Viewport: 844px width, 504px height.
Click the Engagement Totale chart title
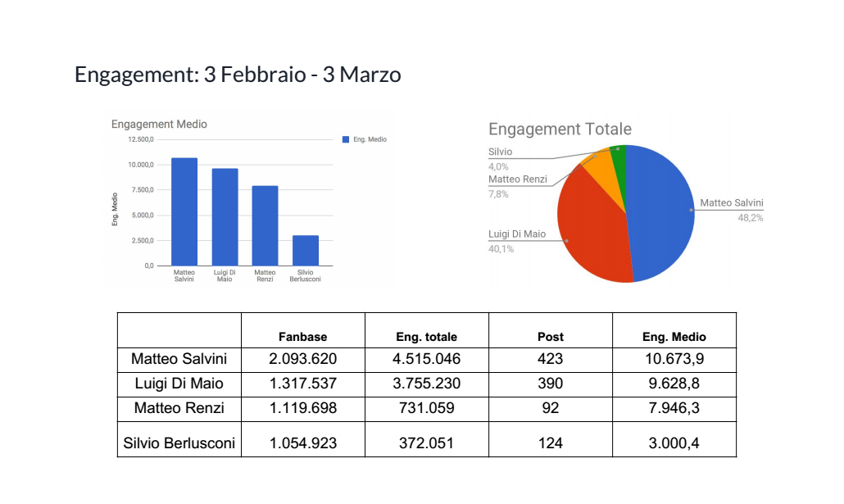(560, 129)
